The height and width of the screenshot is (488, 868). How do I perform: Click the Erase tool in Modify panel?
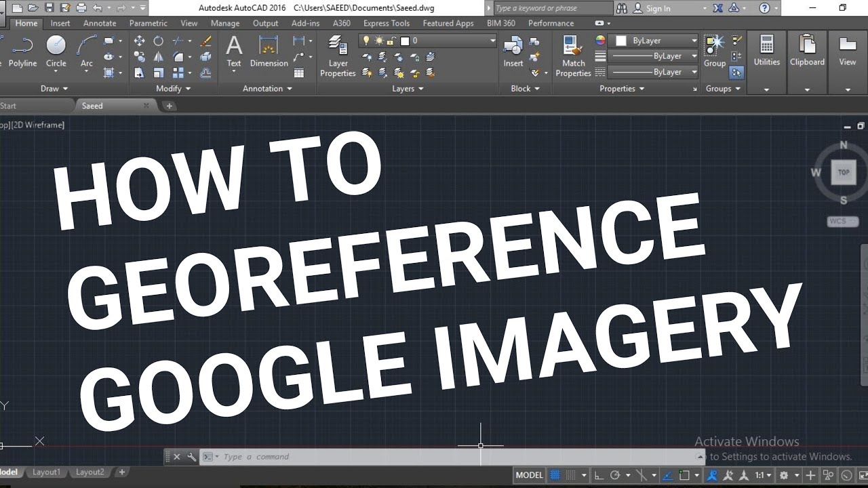(x=206, y=41)
